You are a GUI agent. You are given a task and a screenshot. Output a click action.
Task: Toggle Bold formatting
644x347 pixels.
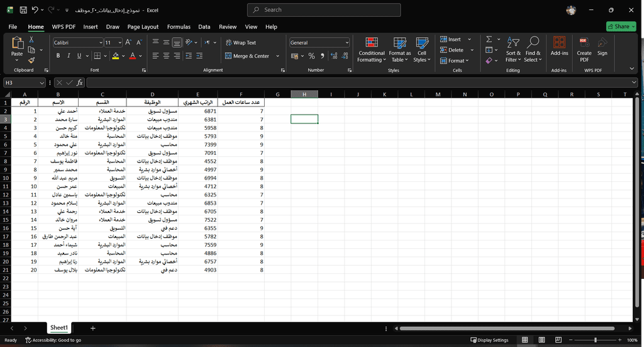pyautogui.click(x=58, y=56)
